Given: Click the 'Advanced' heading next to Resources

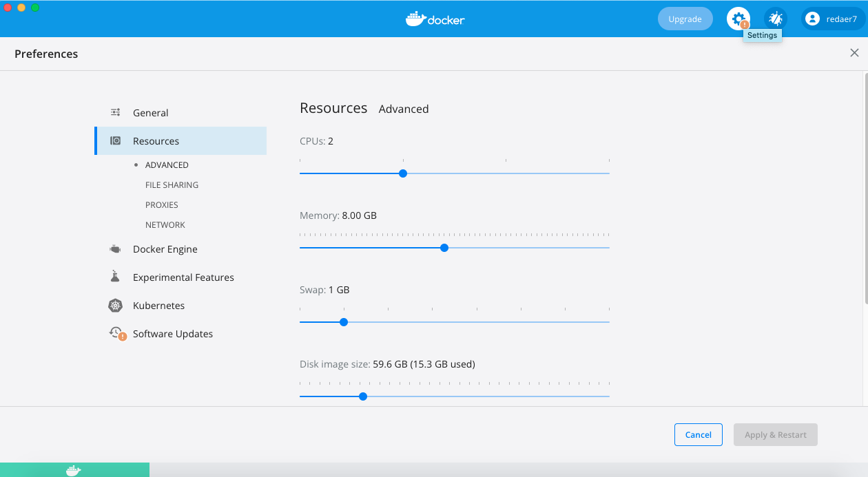Looking at the screenshot, I should tap(404, 109).
